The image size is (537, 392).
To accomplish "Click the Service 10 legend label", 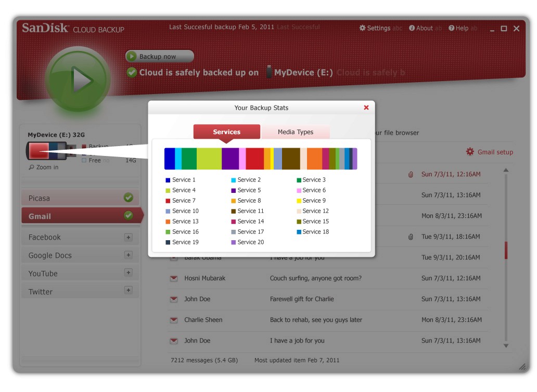I will (x=185, y=211).
